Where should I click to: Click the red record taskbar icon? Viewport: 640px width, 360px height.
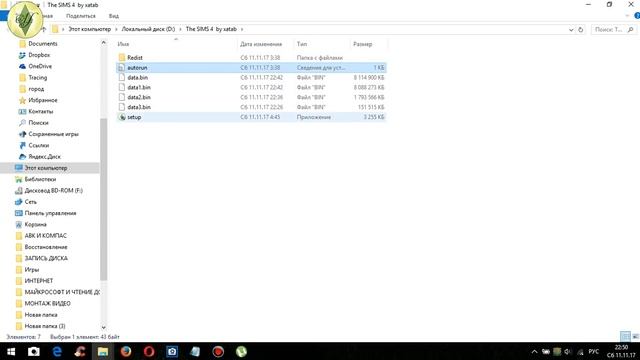[218, 351]
